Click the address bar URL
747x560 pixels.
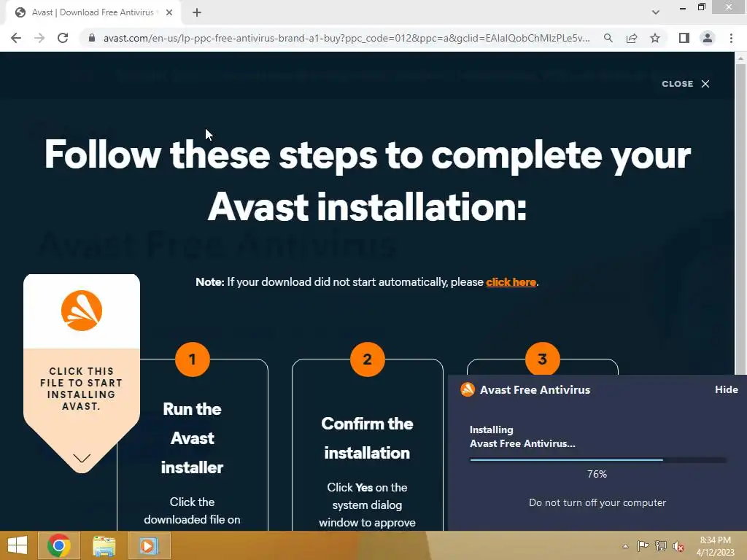pos(347,38)
